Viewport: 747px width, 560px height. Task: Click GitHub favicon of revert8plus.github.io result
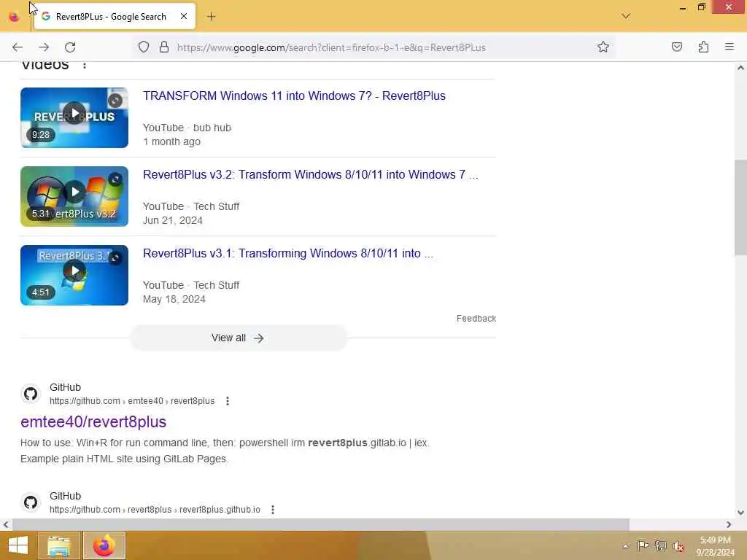tap(31, 502)
